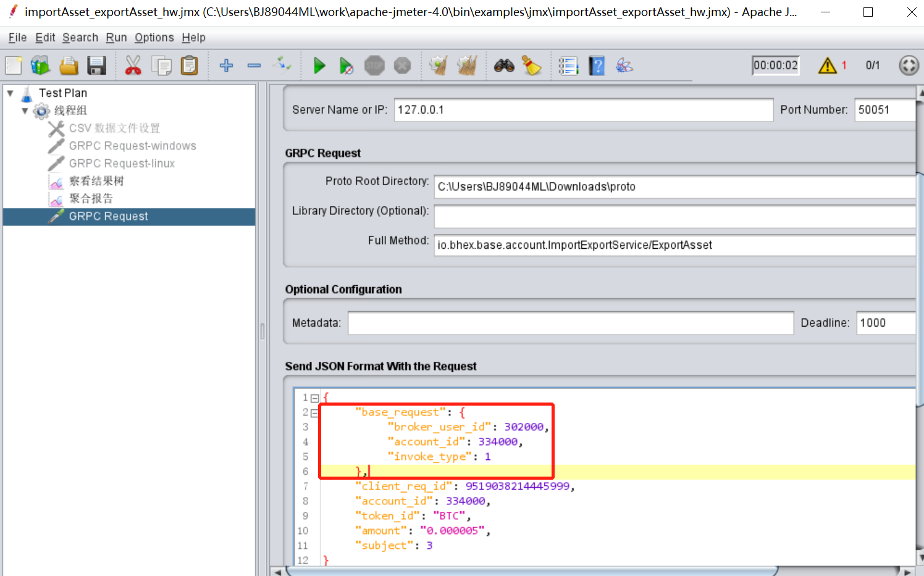Select GRPC Request-linux tree item
Screen dimensions: 924x576
[122, 164]
